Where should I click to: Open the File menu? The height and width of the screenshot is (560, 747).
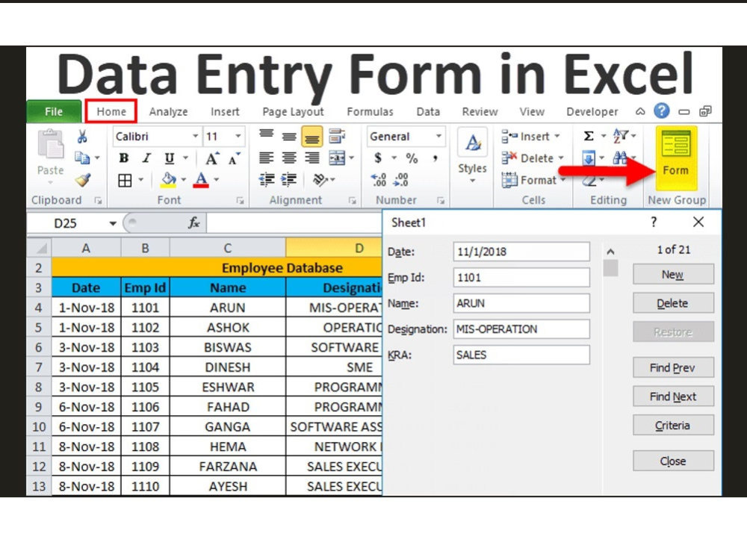pyautogui.click(x=53, y=111)
